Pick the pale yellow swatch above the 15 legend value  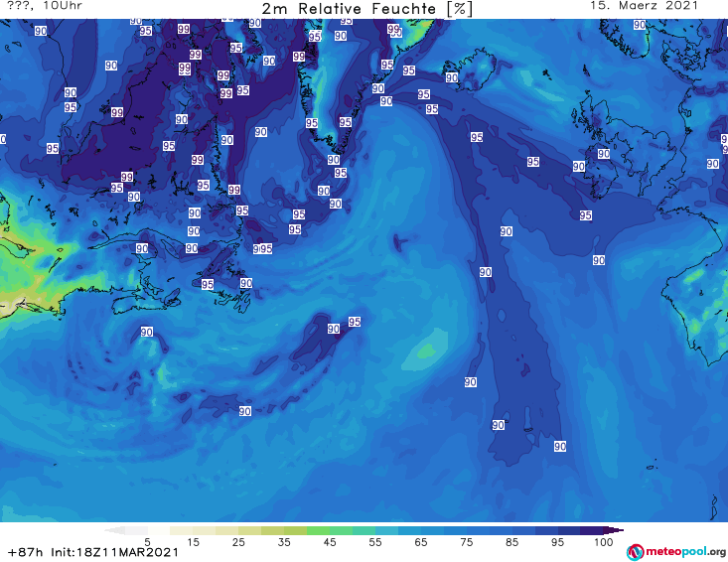(x=182, y=530)
